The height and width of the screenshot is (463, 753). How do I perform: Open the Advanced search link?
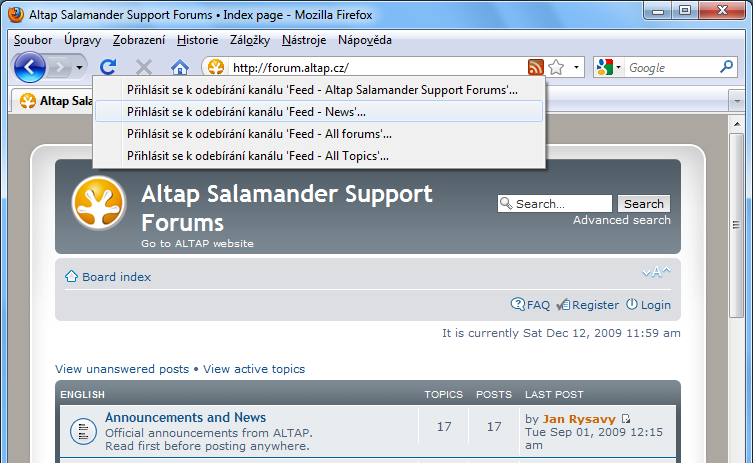(621, 220)
